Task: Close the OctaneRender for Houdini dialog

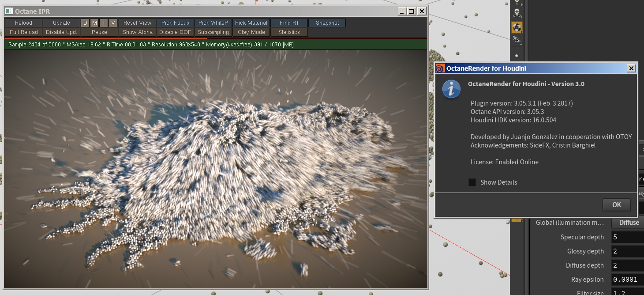Action: [x=631, y=68]
